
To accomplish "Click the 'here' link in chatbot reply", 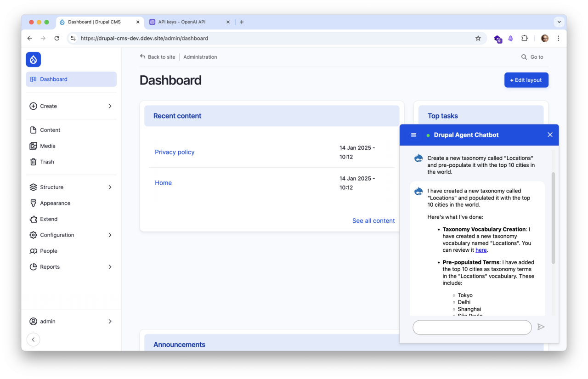I will [x=481, y=250].
